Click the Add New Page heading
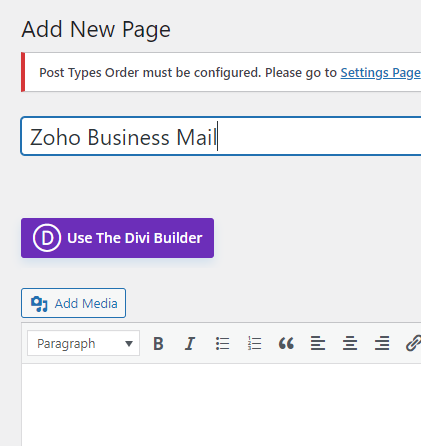 click(x=96, y=30)
